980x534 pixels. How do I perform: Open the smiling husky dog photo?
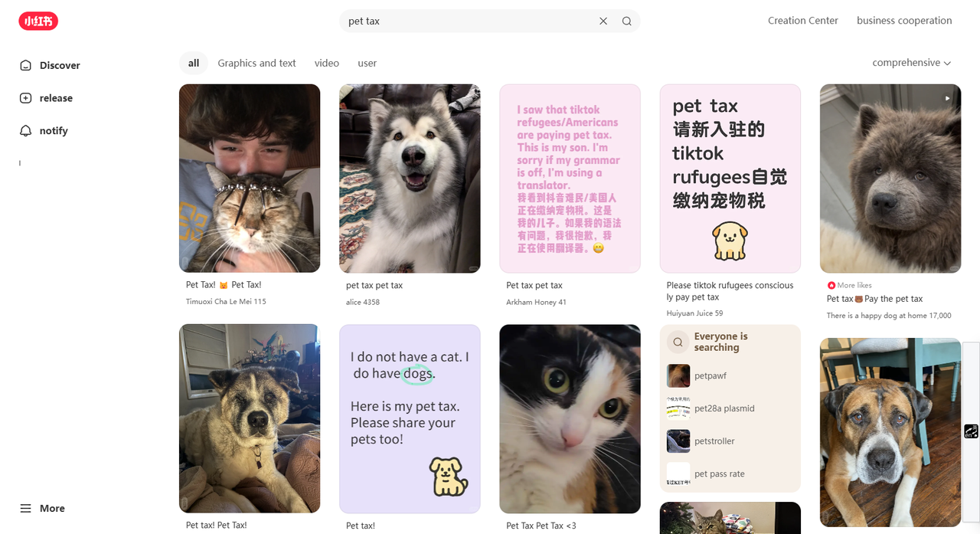[x=410, y=179]
